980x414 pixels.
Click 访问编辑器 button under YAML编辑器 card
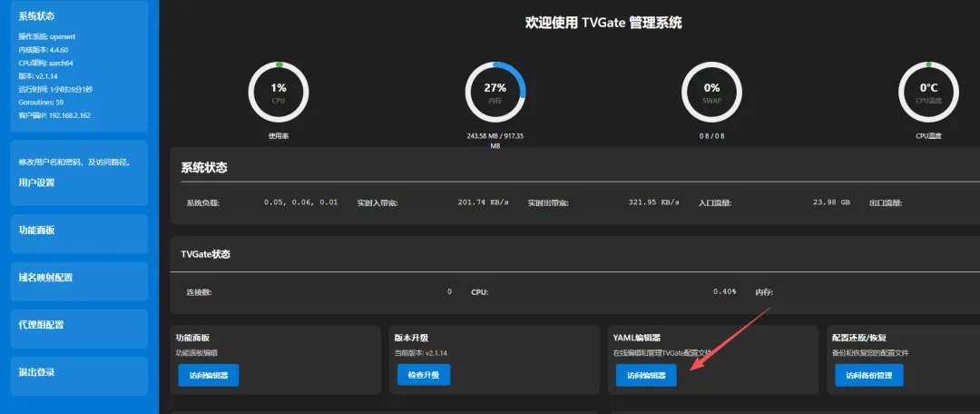tap(646, 375)
